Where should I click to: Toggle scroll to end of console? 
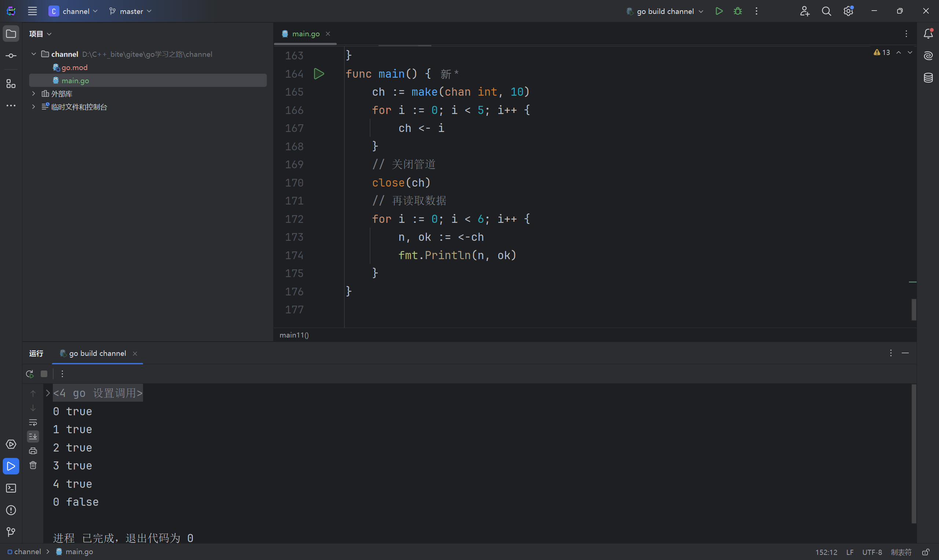33,436
